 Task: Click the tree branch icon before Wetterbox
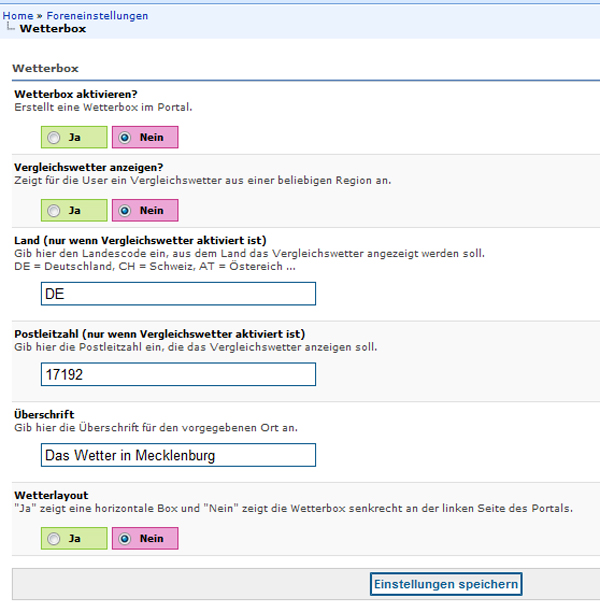coord(11,27)
